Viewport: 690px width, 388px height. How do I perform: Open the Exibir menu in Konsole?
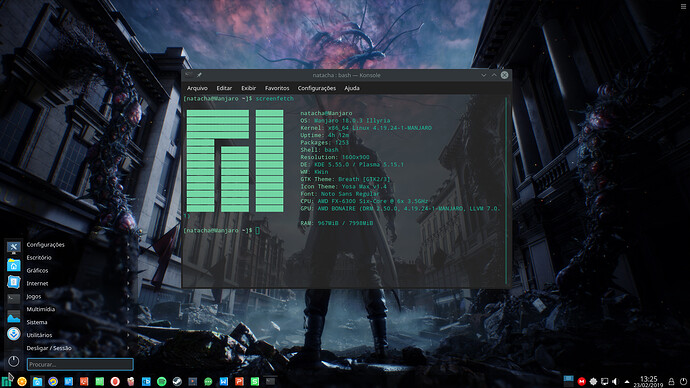click(x=248, y=88)
